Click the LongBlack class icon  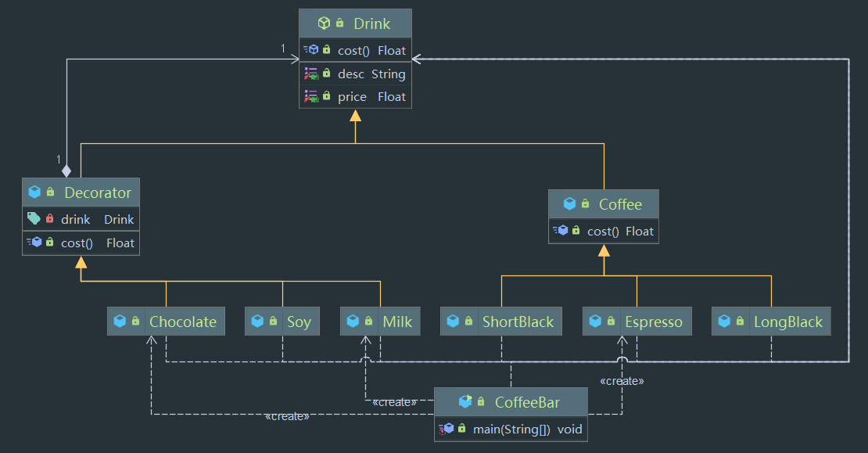click(724, 321)
